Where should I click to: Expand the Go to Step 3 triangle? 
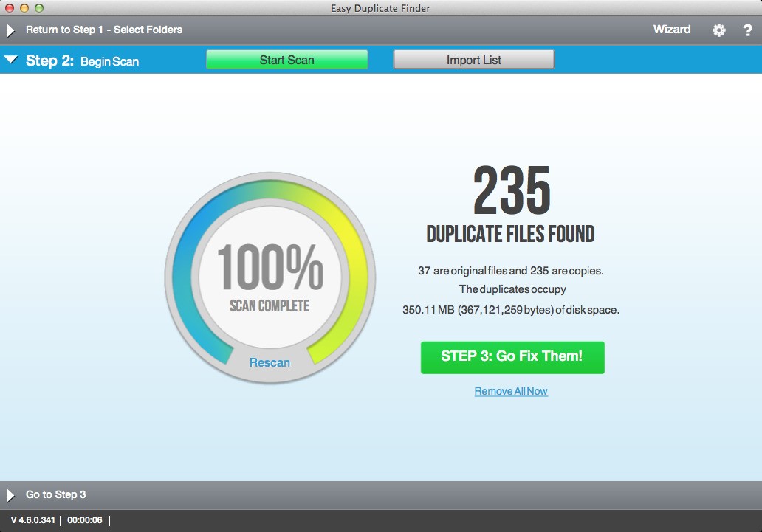pyautogui.click(x=10, y=495)
